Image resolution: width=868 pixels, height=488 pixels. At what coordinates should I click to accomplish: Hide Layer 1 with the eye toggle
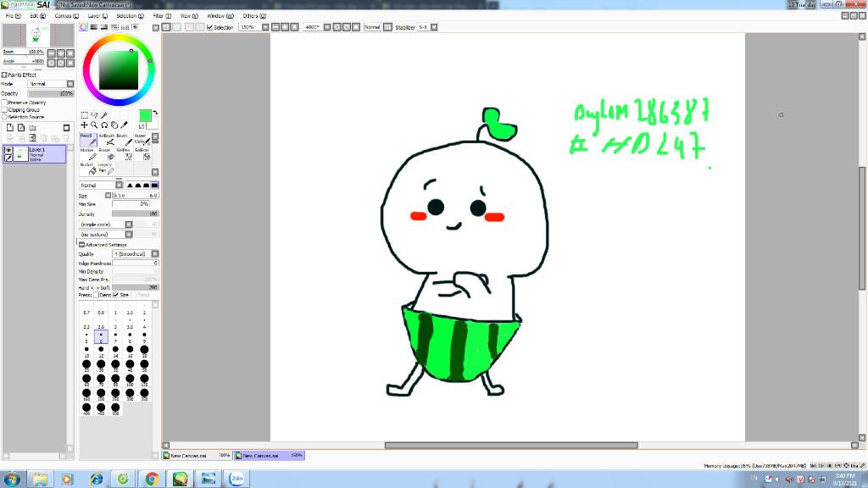[x=8, y=150]
